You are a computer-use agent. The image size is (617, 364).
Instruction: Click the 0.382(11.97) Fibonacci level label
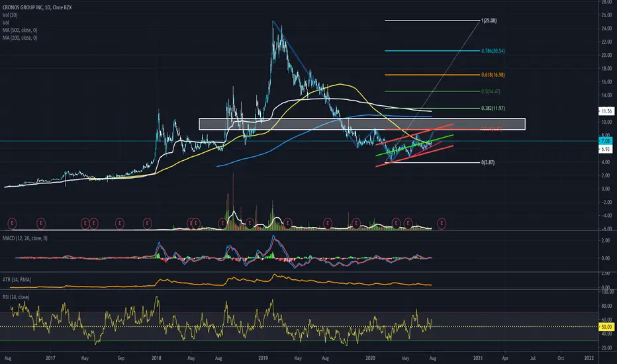coord(493,108)
